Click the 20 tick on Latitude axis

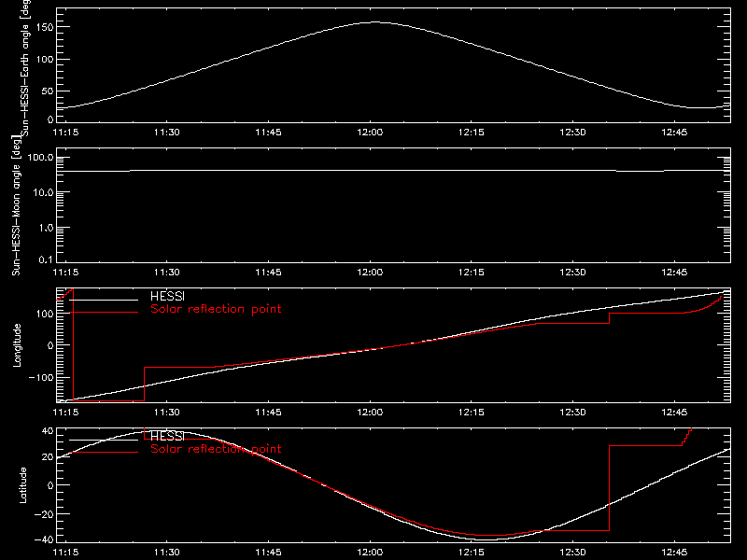click(49, 456)
